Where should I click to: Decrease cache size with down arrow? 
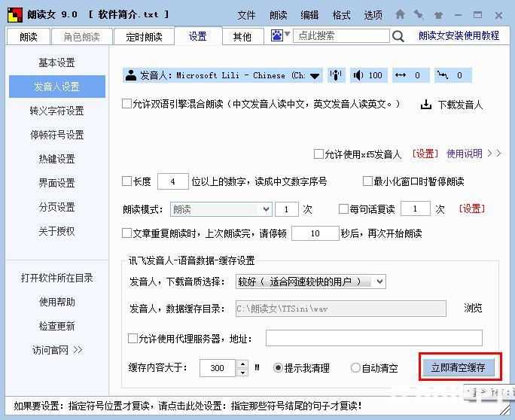242,372
